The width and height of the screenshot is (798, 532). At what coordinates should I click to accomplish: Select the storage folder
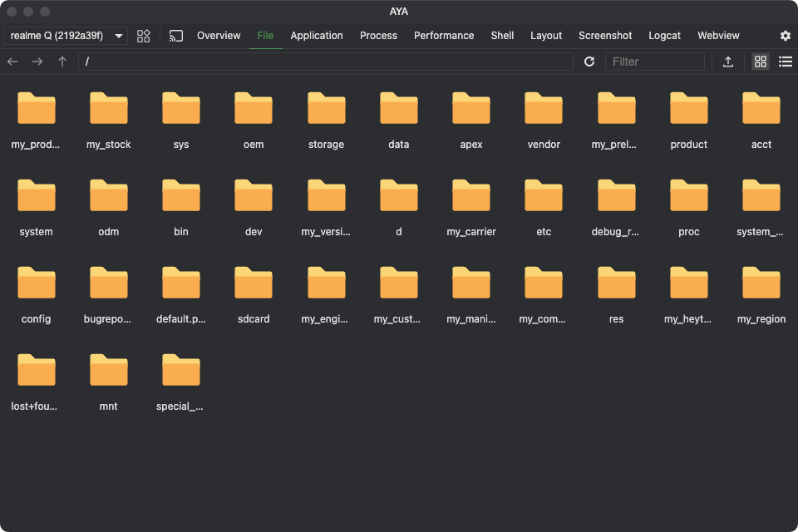326,121
